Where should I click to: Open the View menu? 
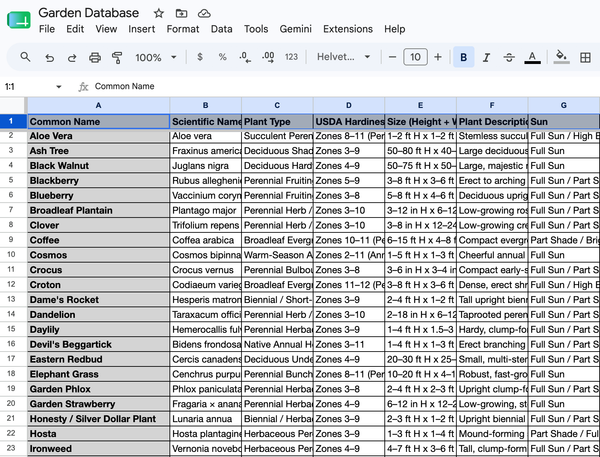point(106,29)
